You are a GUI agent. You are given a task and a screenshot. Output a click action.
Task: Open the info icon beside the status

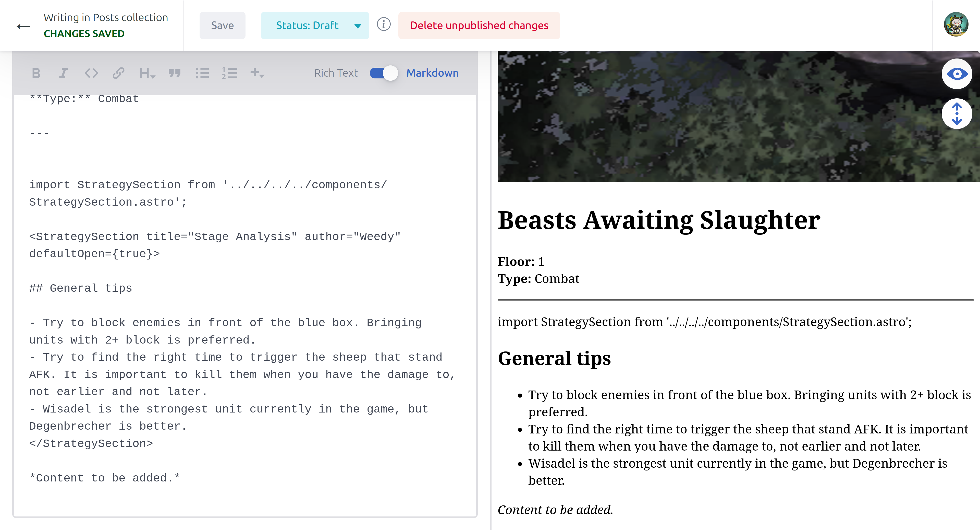tap(384, 25)
